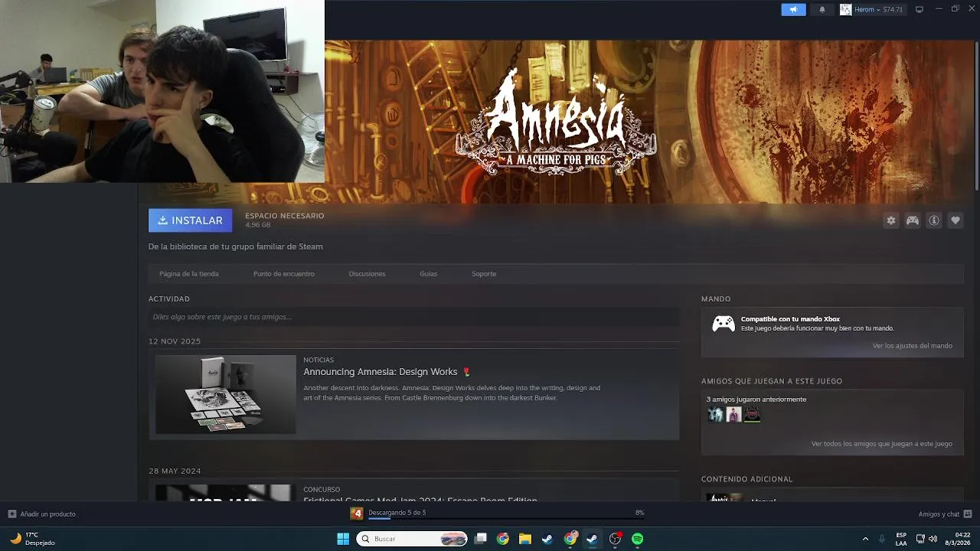Click the Amnesia logo banner image
The image size is (980, 551).
(x=556, y=121)
